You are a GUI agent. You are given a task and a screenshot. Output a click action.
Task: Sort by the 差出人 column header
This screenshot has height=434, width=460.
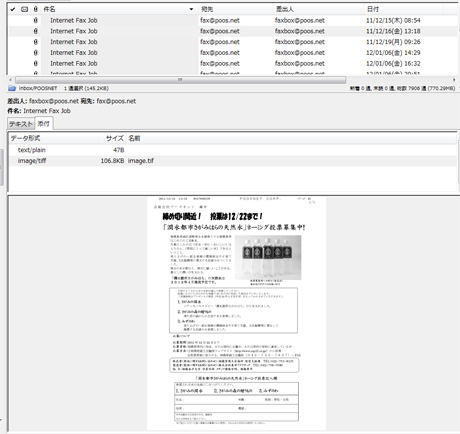[x=285, y=9]
